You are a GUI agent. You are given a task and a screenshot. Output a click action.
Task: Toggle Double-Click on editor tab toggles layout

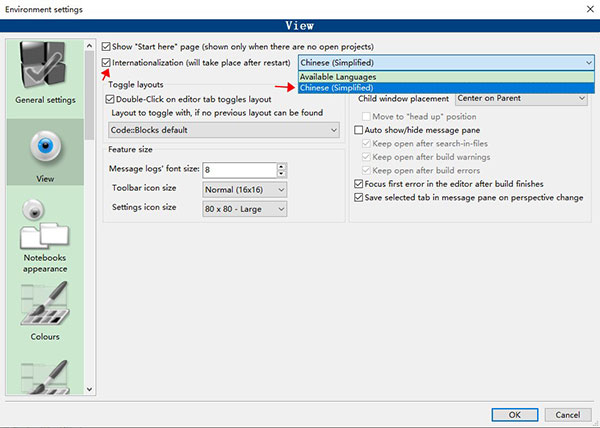tap(110, 99)
